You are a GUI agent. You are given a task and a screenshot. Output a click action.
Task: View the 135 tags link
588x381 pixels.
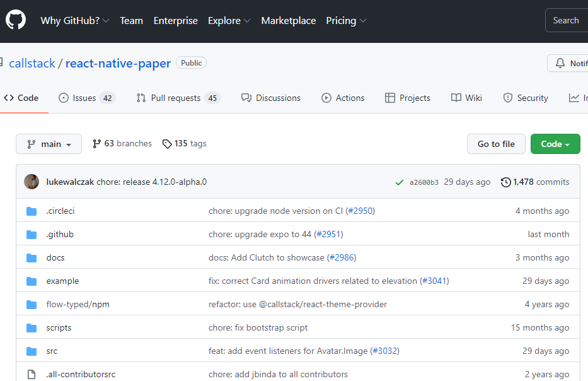pyautogui.click(x=185, y=144)
